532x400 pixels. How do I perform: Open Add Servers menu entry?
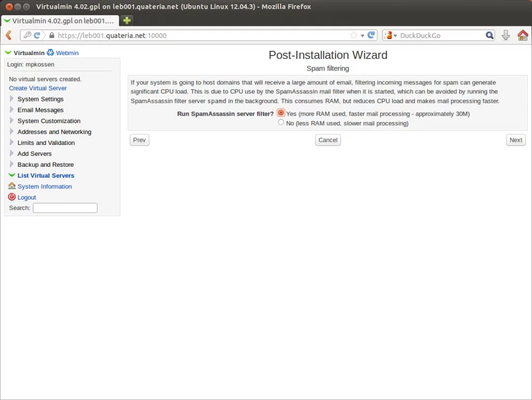35,154
